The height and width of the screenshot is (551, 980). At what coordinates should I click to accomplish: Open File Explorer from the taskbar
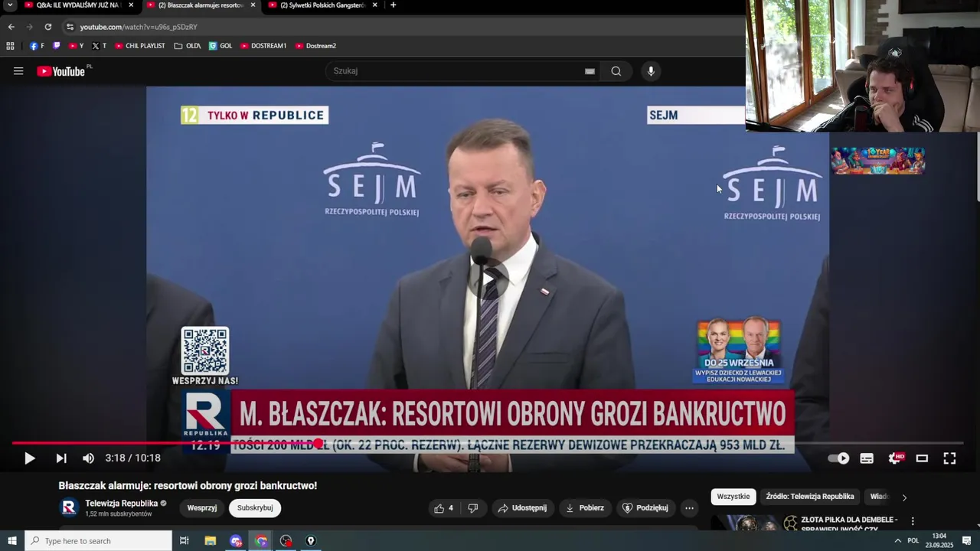coord(210,541)
